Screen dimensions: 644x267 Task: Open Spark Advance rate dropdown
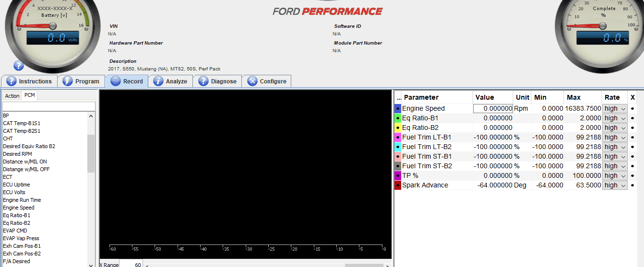click(x=615, y=186)
